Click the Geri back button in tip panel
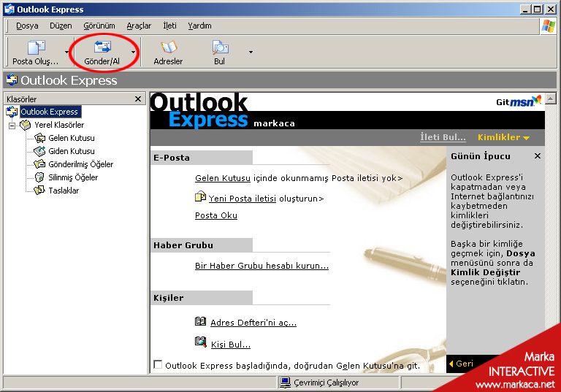This screenshot has height=392, width=561. click(461, 364)
